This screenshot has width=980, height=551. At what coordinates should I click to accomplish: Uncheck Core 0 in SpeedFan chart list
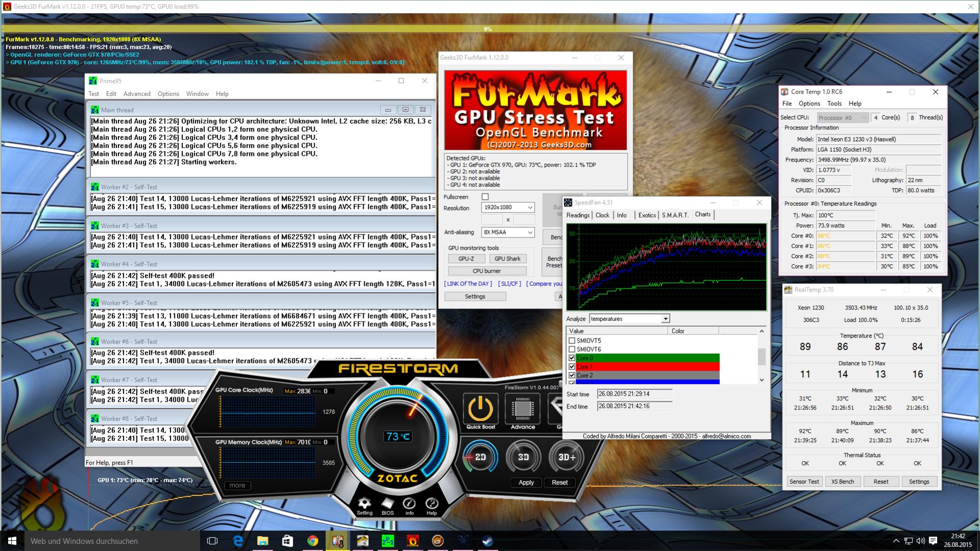[572, 358]
